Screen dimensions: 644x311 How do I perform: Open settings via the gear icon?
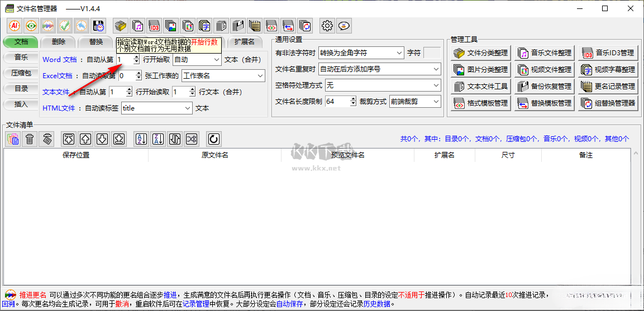click(327, 26)
